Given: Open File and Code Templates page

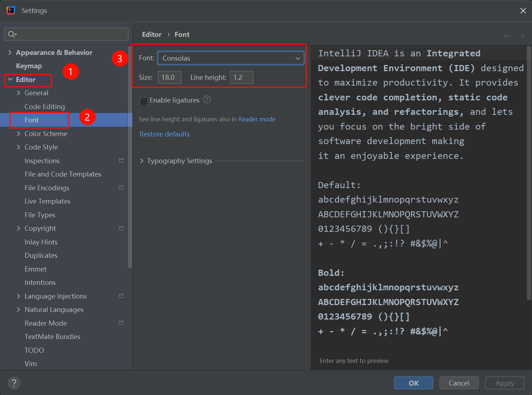Looking at the screenshot, I should 63,174.
